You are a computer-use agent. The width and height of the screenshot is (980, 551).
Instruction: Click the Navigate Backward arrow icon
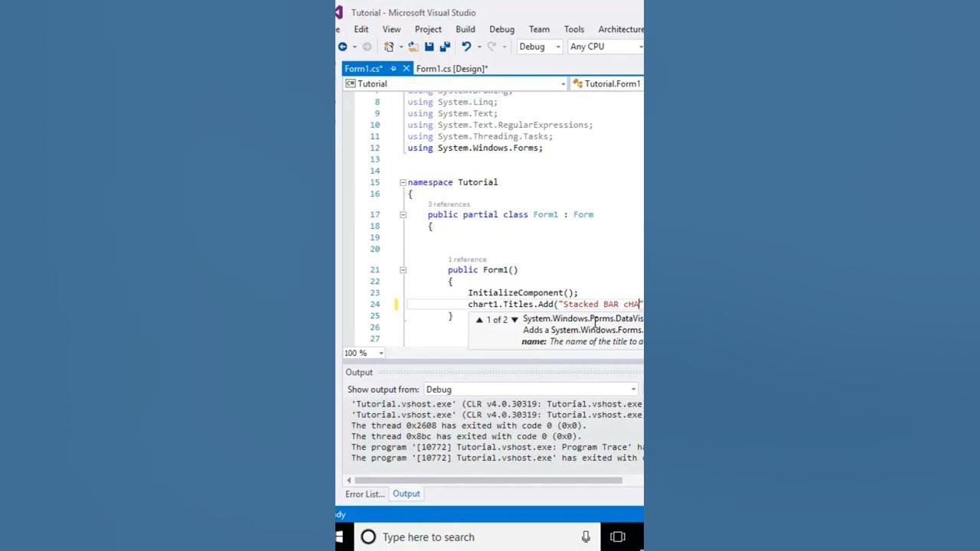tap(342, 47)
